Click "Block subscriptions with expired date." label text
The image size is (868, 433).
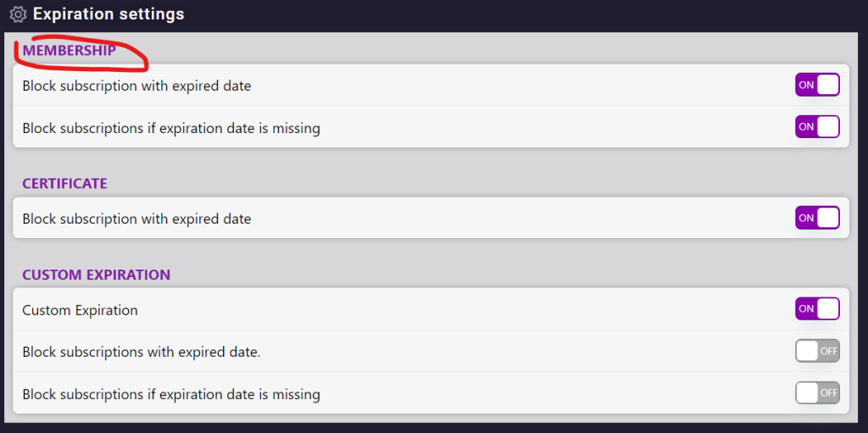coord(141,352)
